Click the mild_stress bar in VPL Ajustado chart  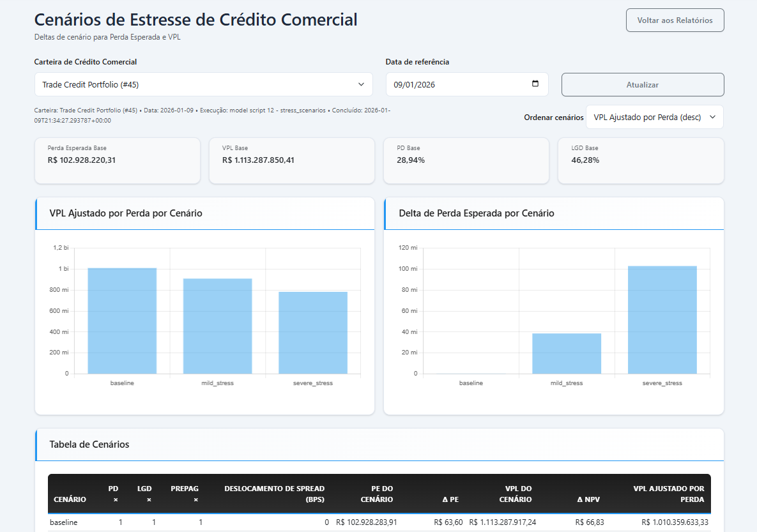(x=217, y=326)
